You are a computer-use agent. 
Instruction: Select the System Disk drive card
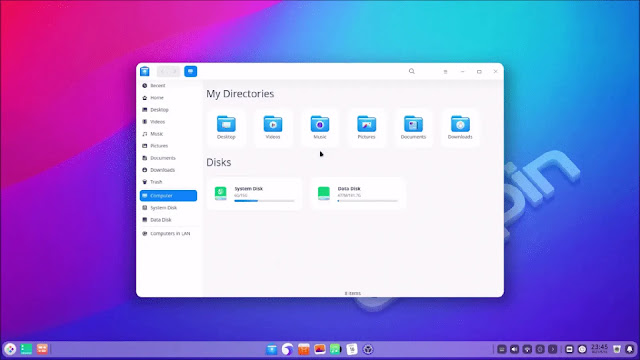pyautogui.click(x=255, y=193)
